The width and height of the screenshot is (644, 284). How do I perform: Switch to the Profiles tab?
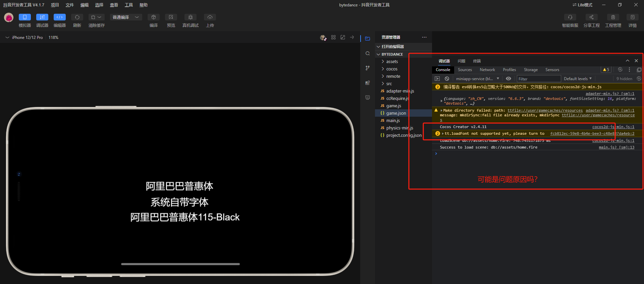point(509,70)
